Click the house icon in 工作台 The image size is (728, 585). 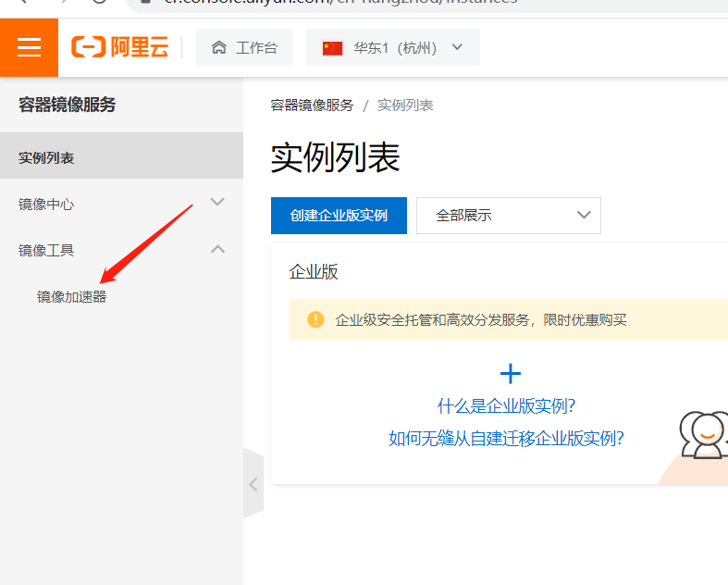(219, 47)
